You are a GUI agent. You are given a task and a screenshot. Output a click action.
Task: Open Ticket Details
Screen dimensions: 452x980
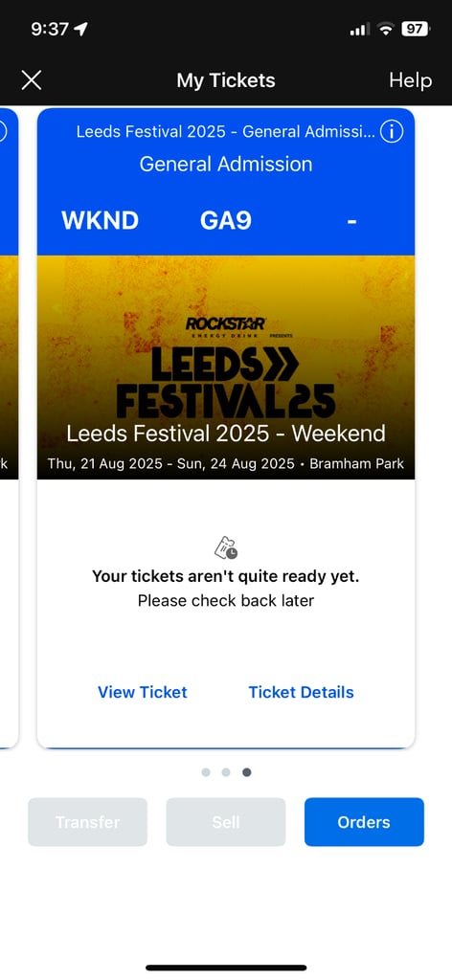coord(302,692)
